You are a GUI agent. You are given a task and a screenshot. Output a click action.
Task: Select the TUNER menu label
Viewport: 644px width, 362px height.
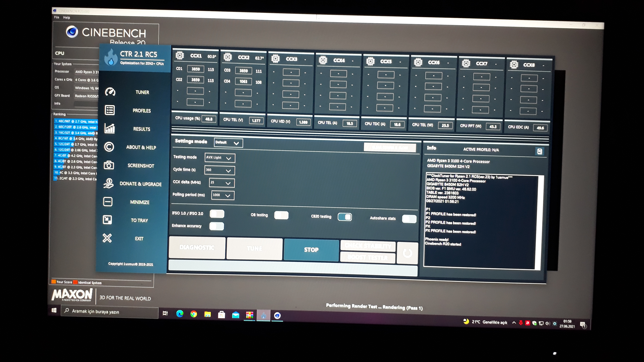tap(142, 92)
